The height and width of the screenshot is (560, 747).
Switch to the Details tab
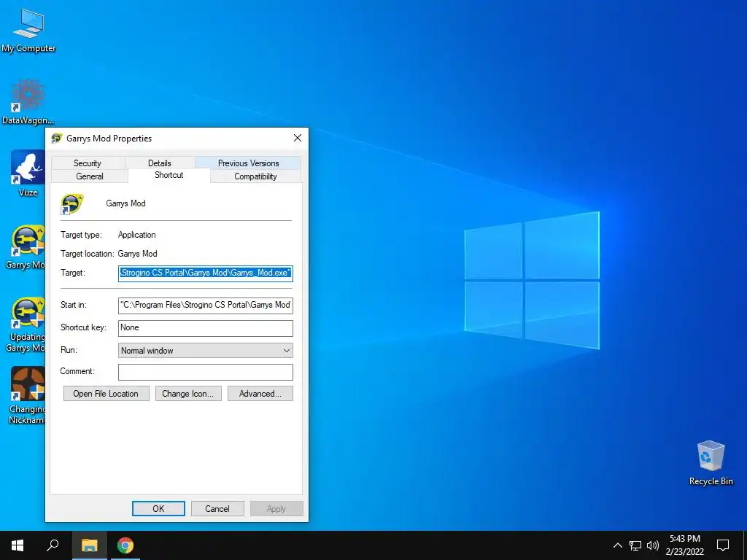159,163
